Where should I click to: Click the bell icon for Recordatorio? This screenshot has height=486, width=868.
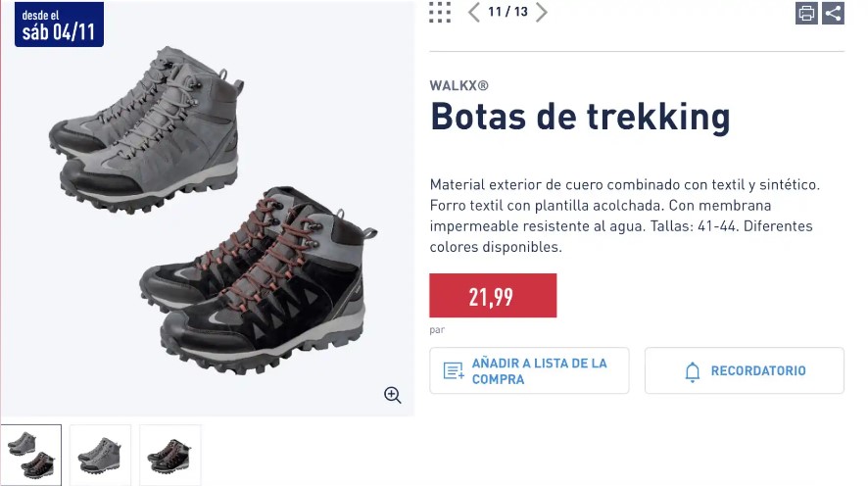(x=693, y=371)
